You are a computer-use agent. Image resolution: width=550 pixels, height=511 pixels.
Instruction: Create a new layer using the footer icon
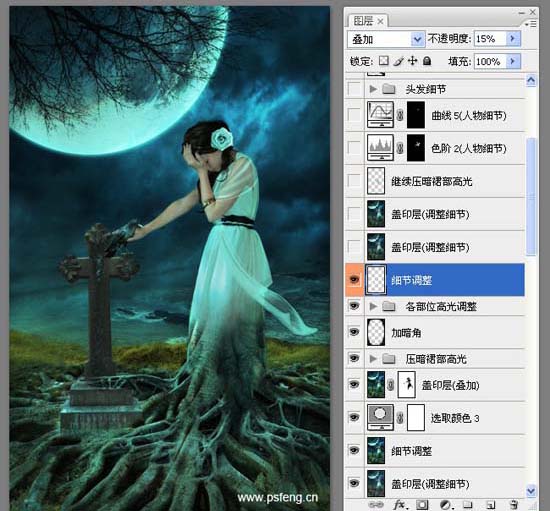(x=491, y=505)
